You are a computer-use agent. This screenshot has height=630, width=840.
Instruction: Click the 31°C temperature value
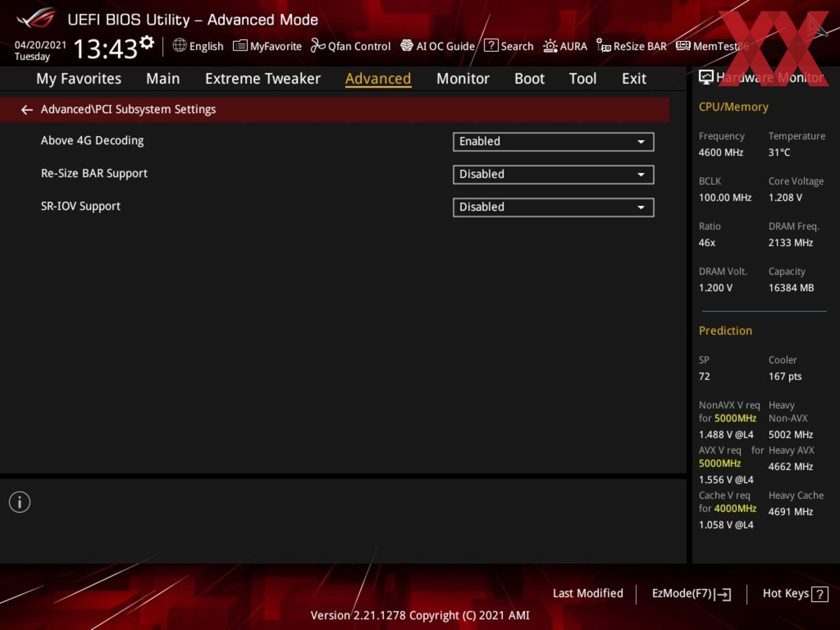click(x=779, y=153)
